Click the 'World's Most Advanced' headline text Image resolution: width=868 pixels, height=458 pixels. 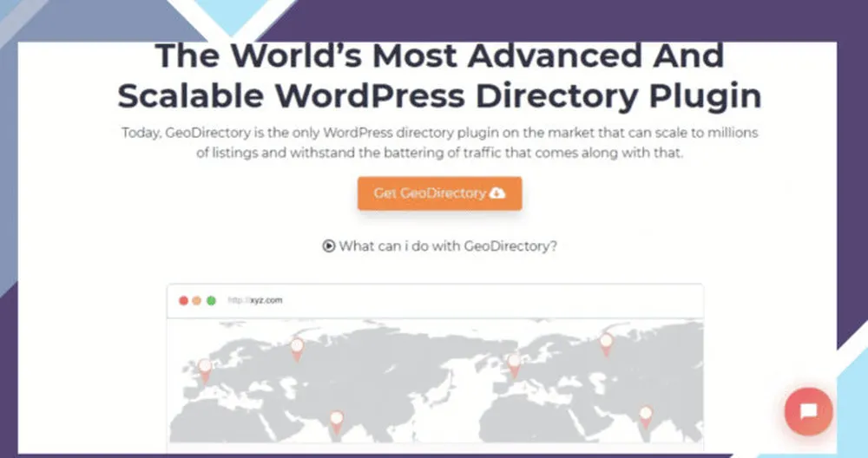(438, 56)
